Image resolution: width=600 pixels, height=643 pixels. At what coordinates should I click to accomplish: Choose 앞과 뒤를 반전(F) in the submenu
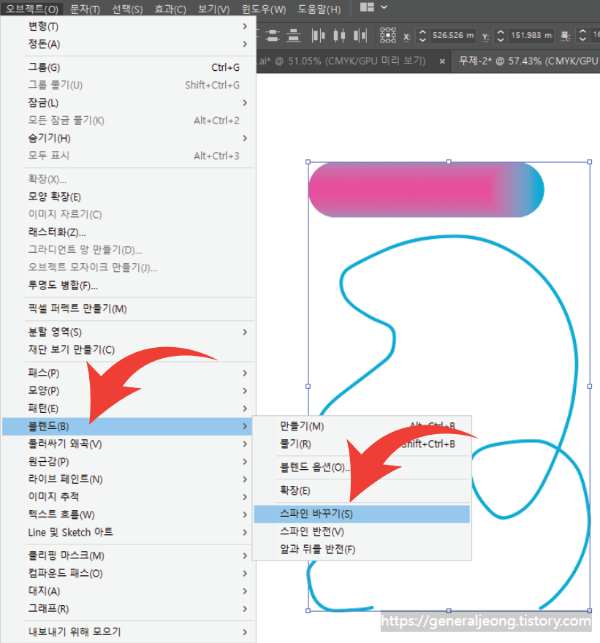coord(362,549)
